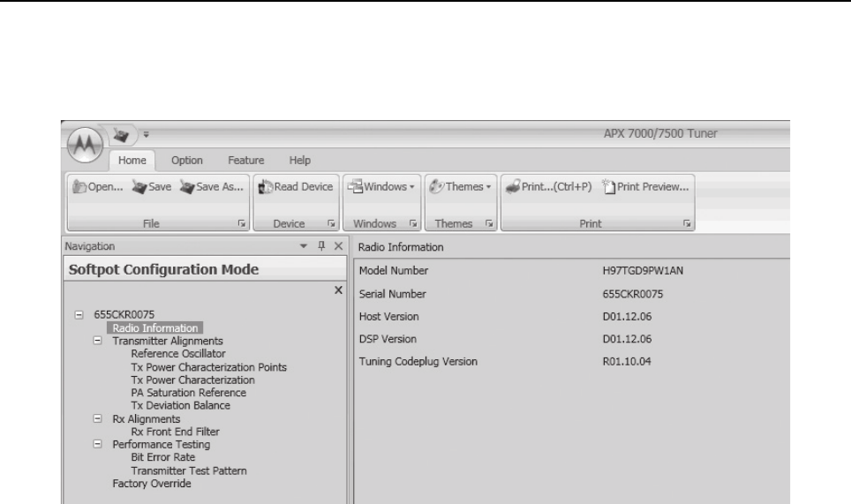Open the Windows group dialog launcher
The width and height of the screenshot is (851, 504).
(x=413, y=223)
